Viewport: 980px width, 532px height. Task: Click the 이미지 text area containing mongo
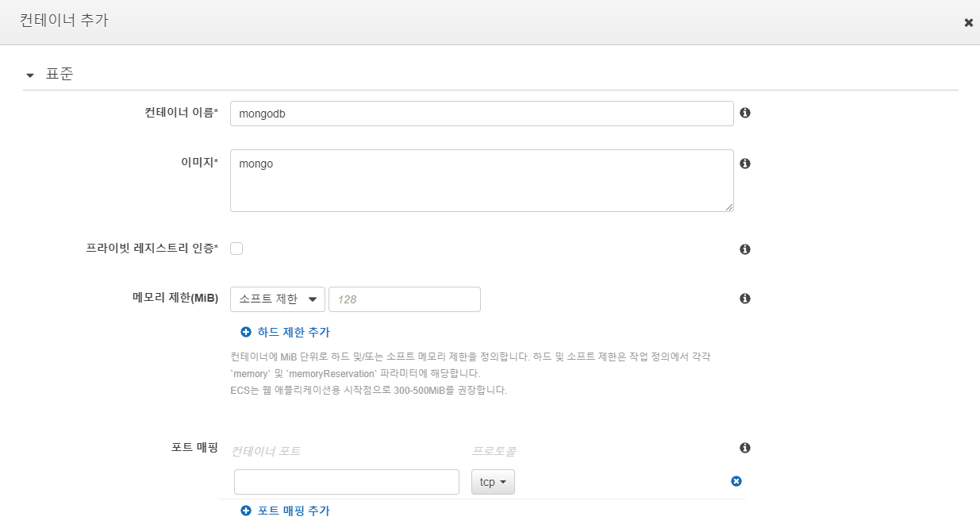pyautogui.click(x=482, y=180)
